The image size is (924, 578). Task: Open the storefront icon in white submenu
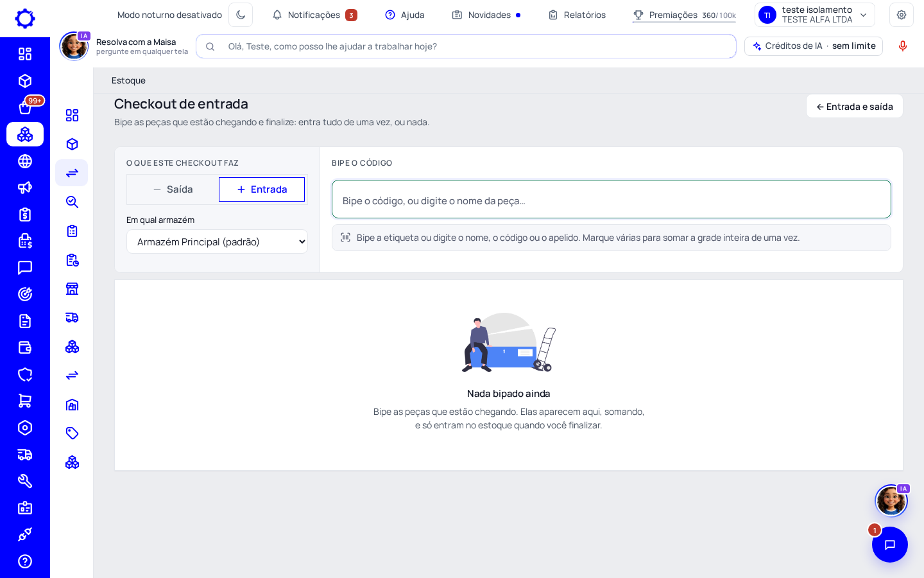pyautogui.click(x=72, y=288)
